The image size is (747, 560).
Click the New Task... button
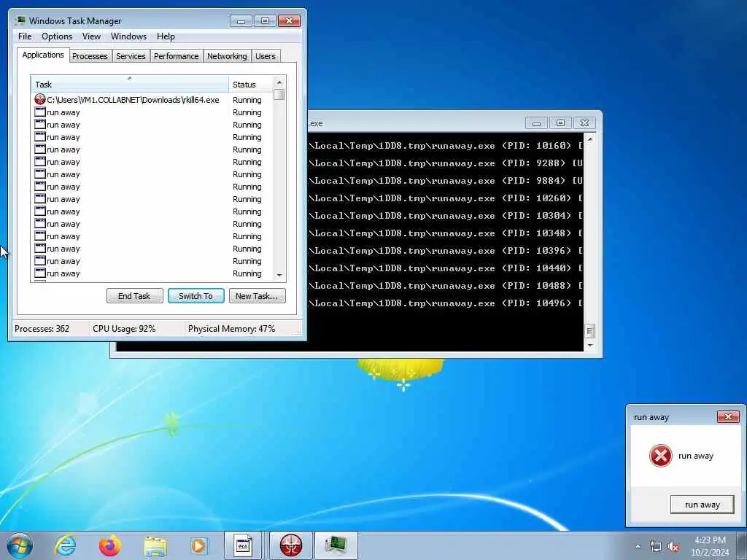coord(257,296)
